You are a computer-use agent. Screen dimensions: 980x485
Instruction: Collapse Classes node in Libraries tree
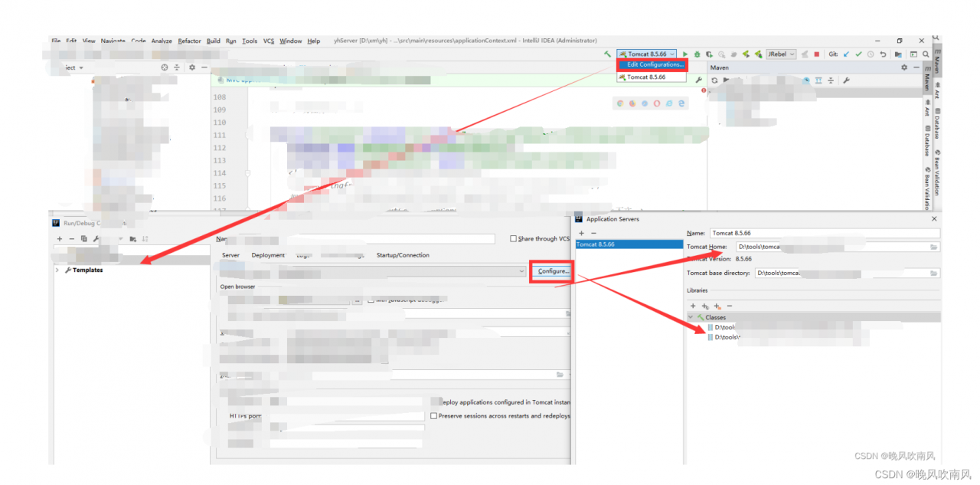tap(691, 317)
